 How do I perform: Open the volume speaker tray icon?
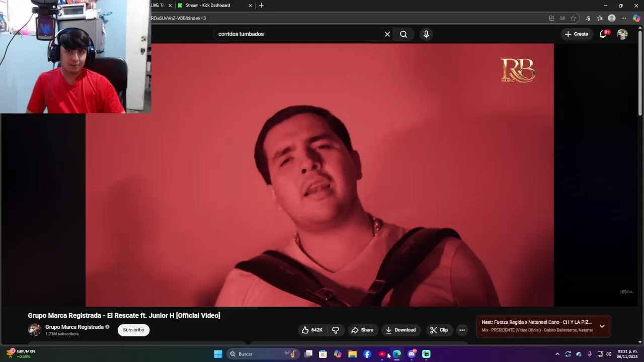[608, 354]
